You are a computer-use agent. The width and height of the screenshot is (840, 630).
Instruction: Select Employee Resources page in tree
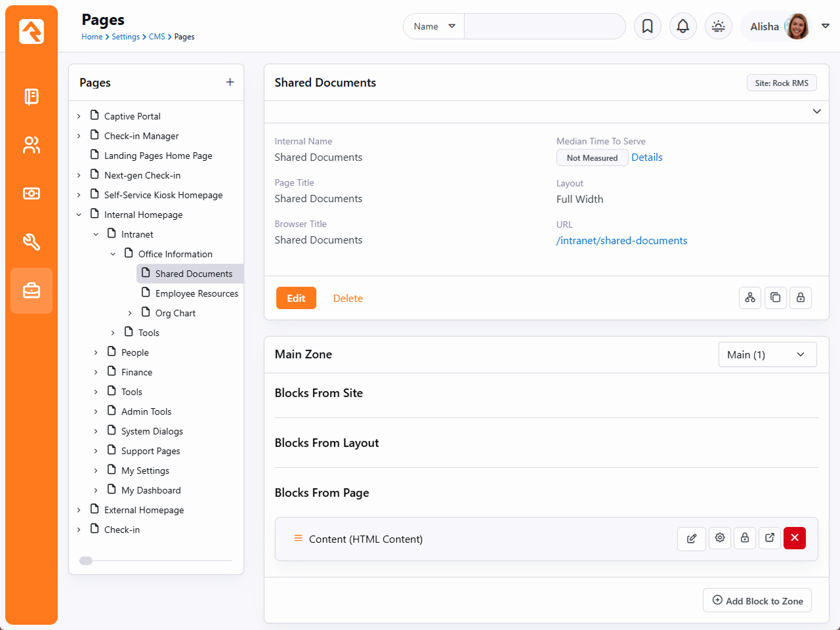[x=197, y=293]
